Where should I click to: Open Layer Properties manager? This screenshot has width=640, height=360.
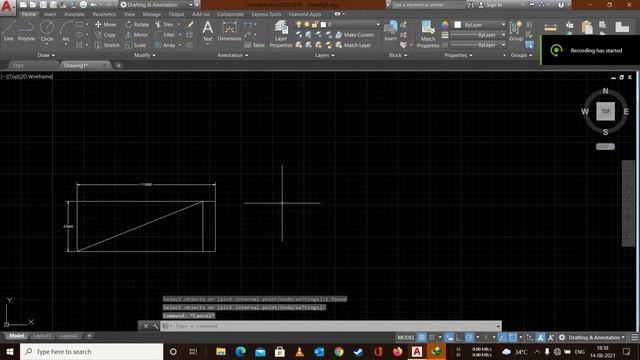(x=281, y=34)
